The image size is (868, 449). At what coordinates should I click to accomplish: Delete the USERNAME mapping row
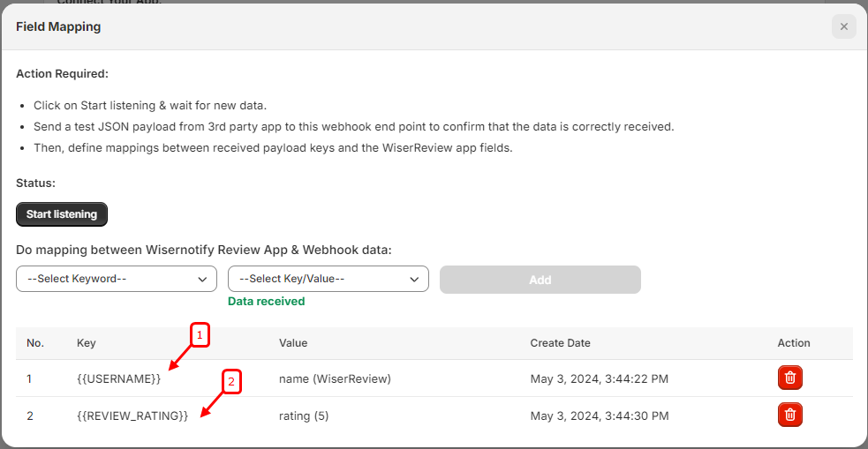(x=790, y=378)
